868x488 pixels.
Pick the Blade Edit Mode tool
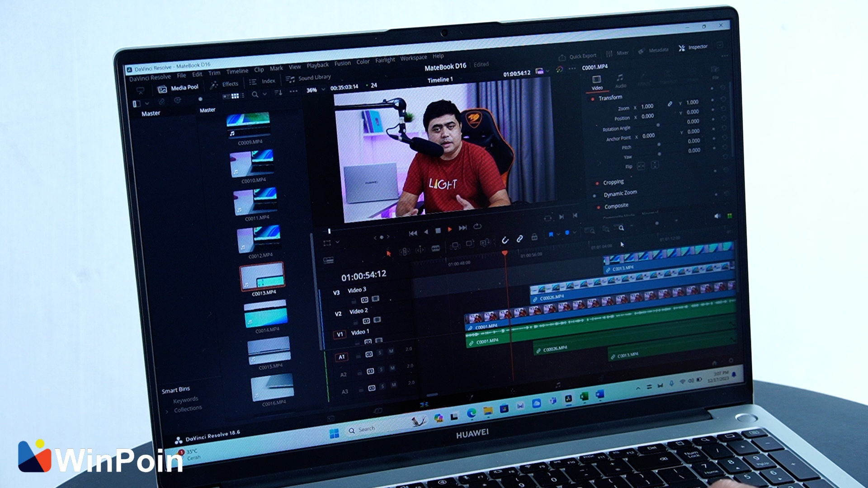point(436,248)
